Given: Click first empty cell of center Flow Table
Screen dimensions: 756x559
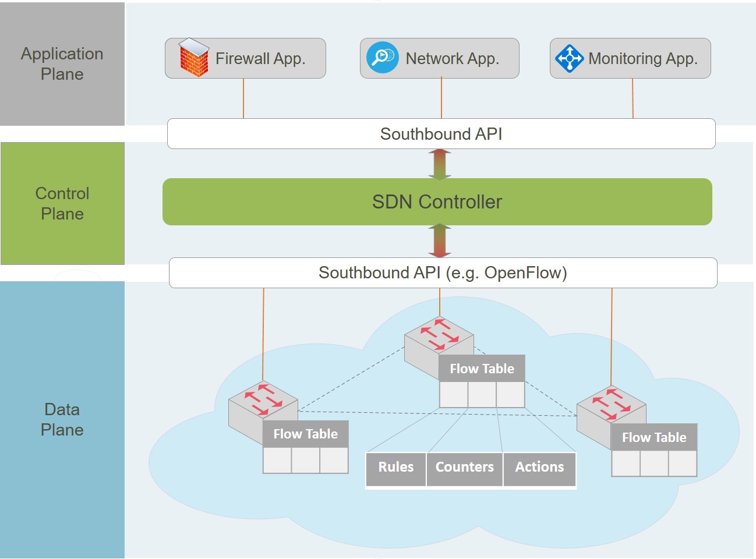Looking at the screenshot, I should pyautogui.click(x=454, y=395).
